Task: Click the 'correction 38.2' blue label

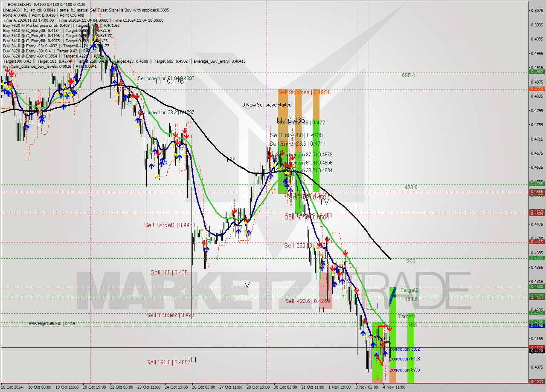Action: point(404,349)
